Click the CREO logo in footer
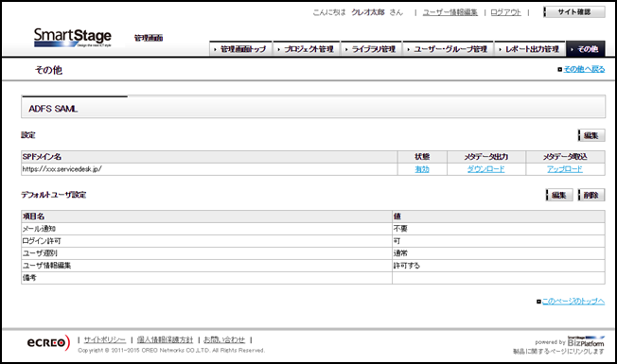617x364 pixels. 48,342
